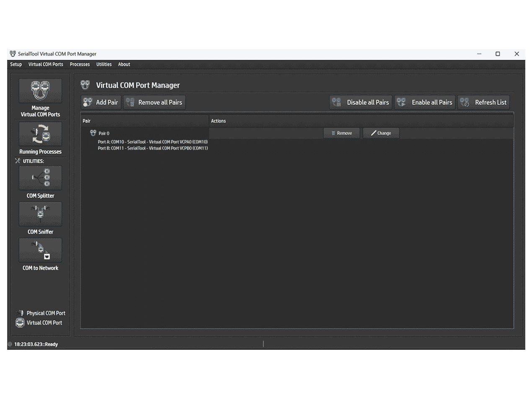Viewport: 532px width, 398px height.
Task: Click the COM Splitter label
Action: coord(40,196)
